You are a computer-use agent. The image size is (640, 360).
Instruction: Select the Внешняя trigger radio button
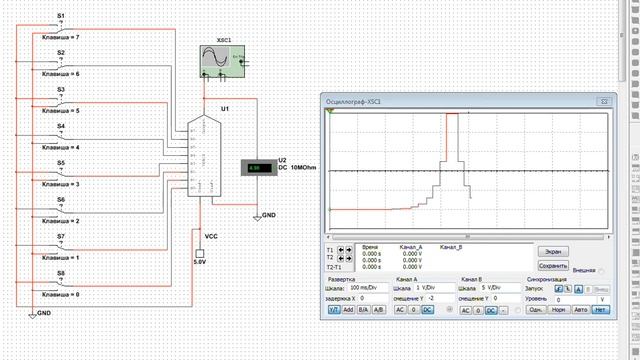coord(601,271)
